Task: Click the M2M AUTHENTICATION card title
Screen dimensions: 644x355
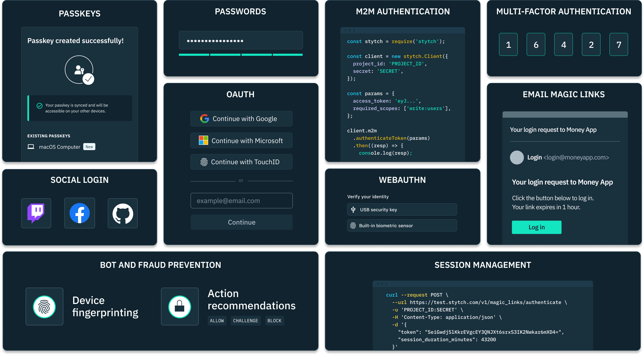Action: click(x=403, y=11)
